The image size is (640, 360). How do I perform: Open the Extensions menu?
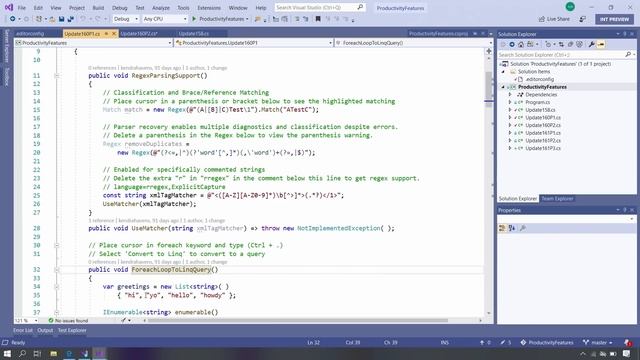pos(209,8)
